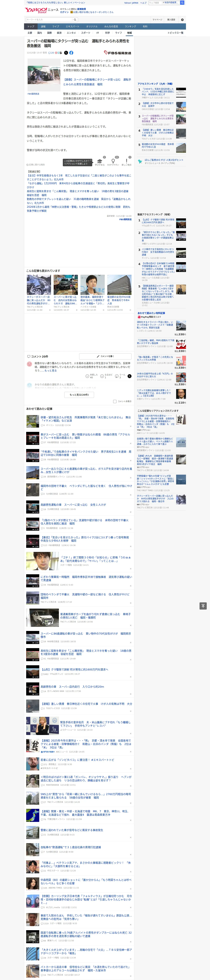Click the ウェブ検索 input field

[x=155, y=3]
